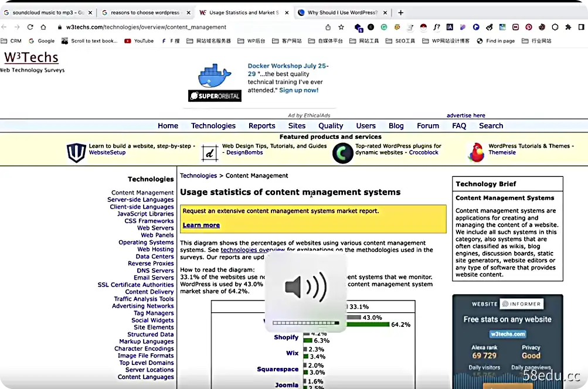Close the reasons to choose wordpress tab
The height and width of the screenshot is (389, 588).
tap(188, 13)
